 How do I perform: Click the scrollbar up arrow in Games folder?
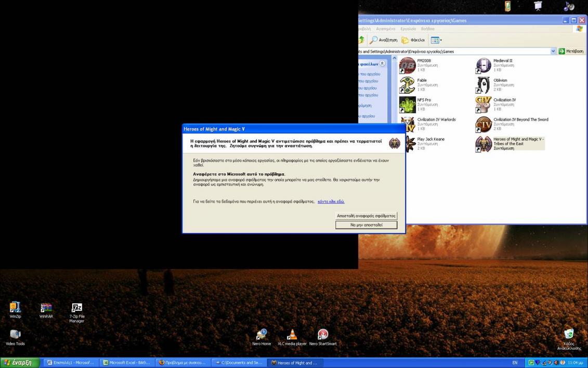(394, 58)
